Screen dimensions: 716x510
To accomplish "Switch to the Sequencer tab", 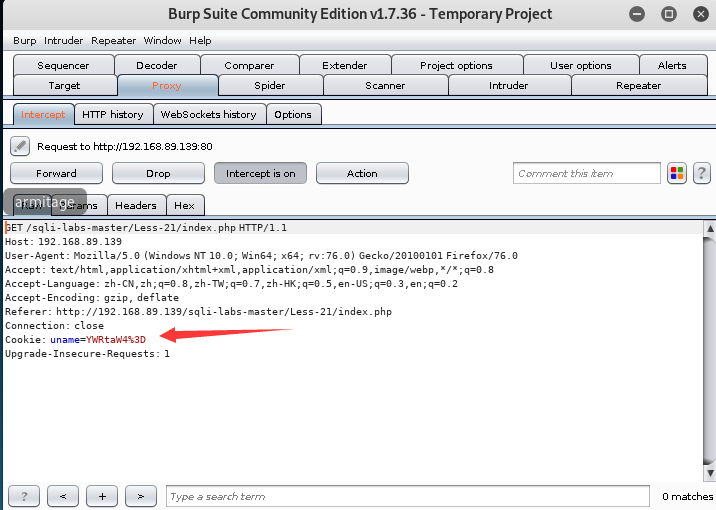I will pyautogui.click(x=63, y=65).
